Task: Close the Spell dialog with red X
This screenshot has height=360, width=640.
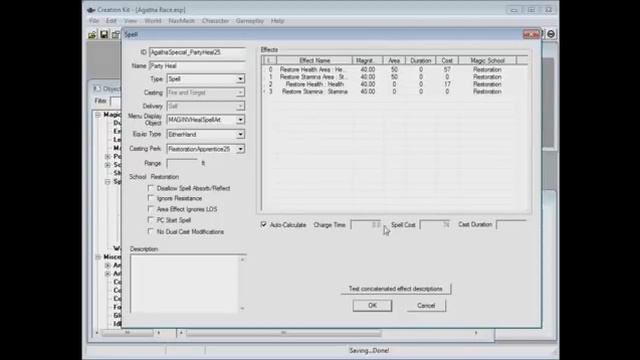Action: [531, 35]
